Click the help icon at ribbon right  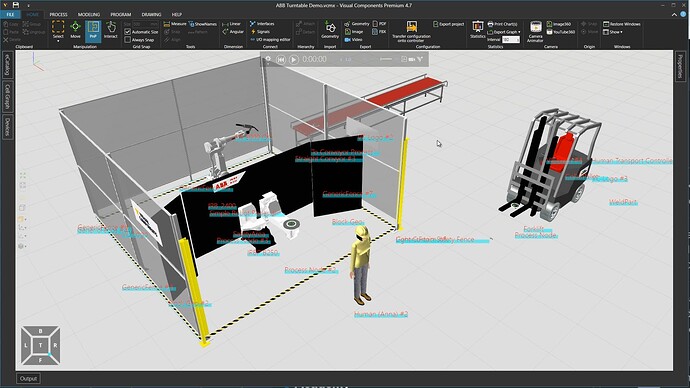click(x=683, y=15)
